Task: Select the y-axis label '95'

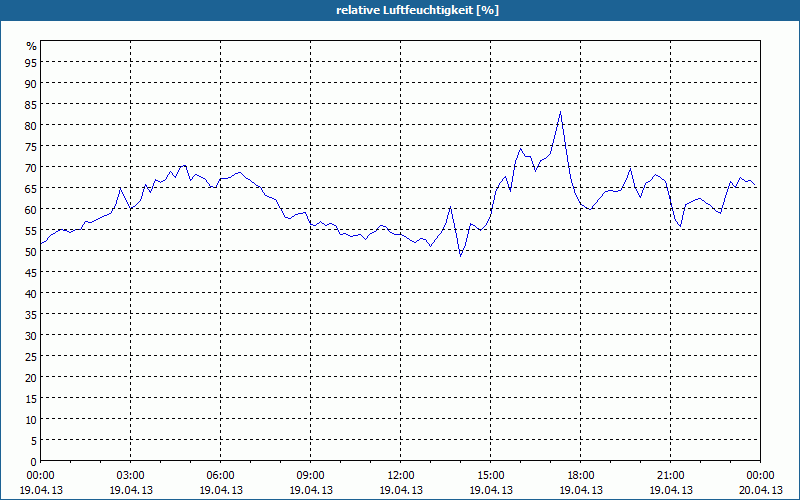Action: click(x=31, y=62)
